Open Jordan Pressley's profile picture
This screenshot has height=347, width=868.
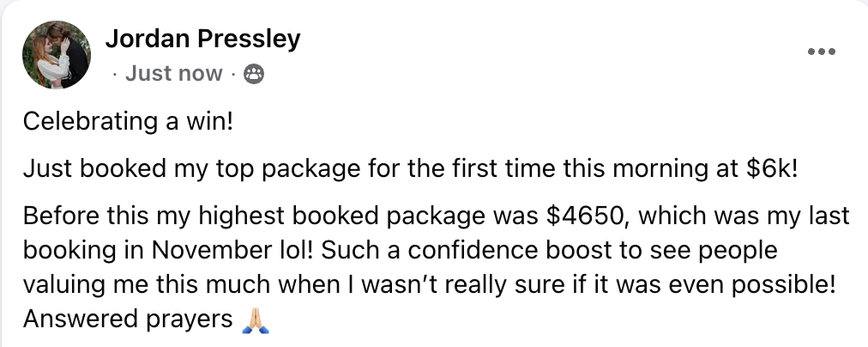point(57,55)
